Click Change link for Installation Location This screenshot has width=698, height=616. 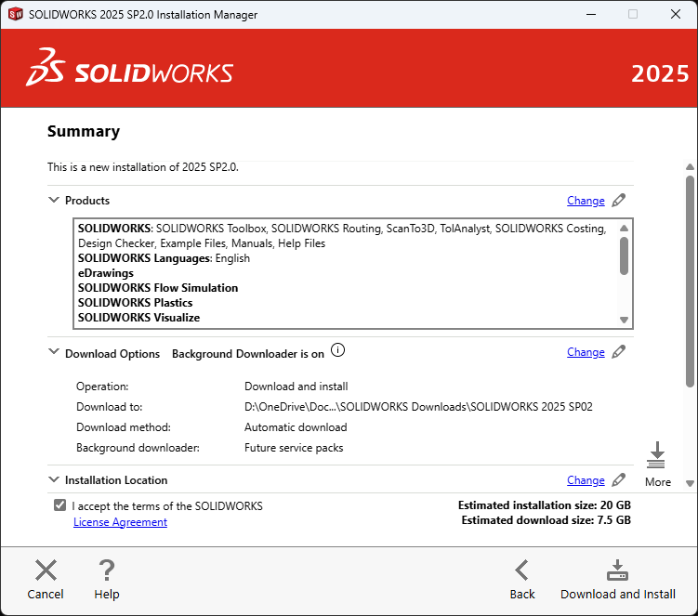tap(586, 480)
